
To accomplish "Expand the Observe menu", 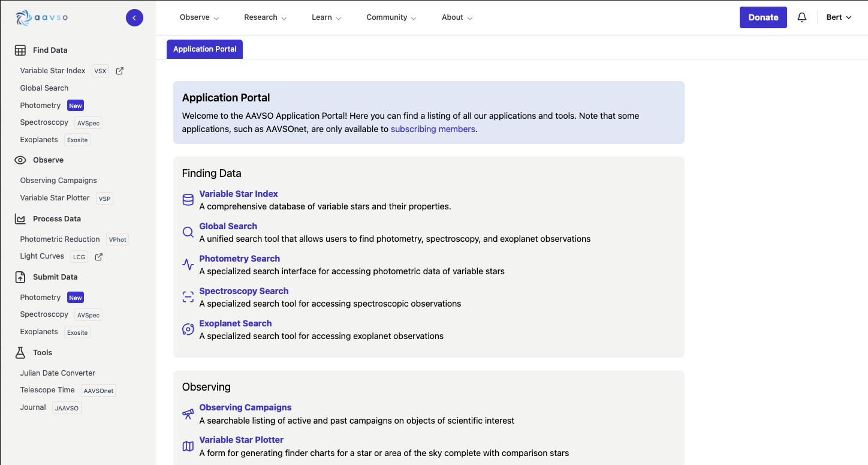I will click(x=200, y=17).
